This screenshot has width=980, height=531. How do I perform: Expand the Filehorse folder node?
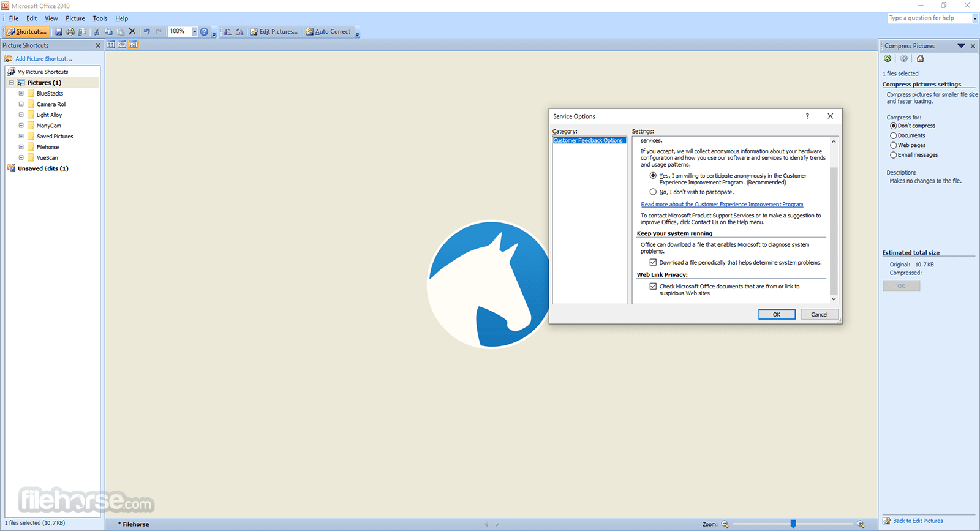21,147
